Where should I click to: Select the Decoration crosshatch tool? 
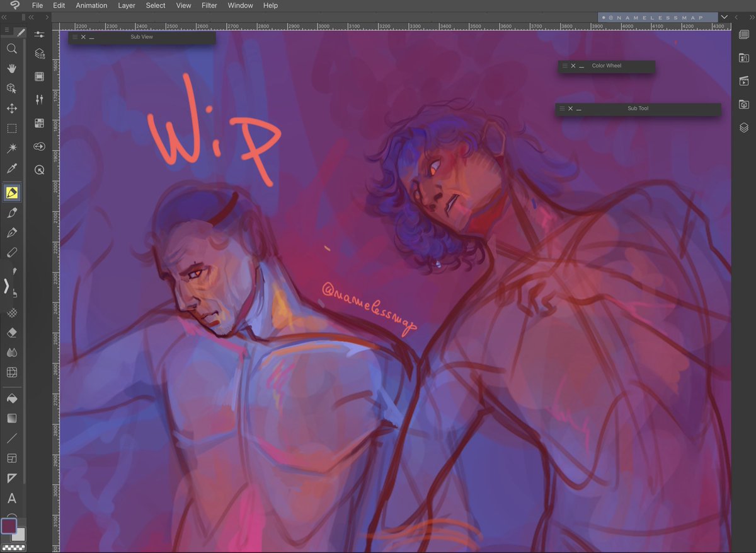(x=11, y=313)
